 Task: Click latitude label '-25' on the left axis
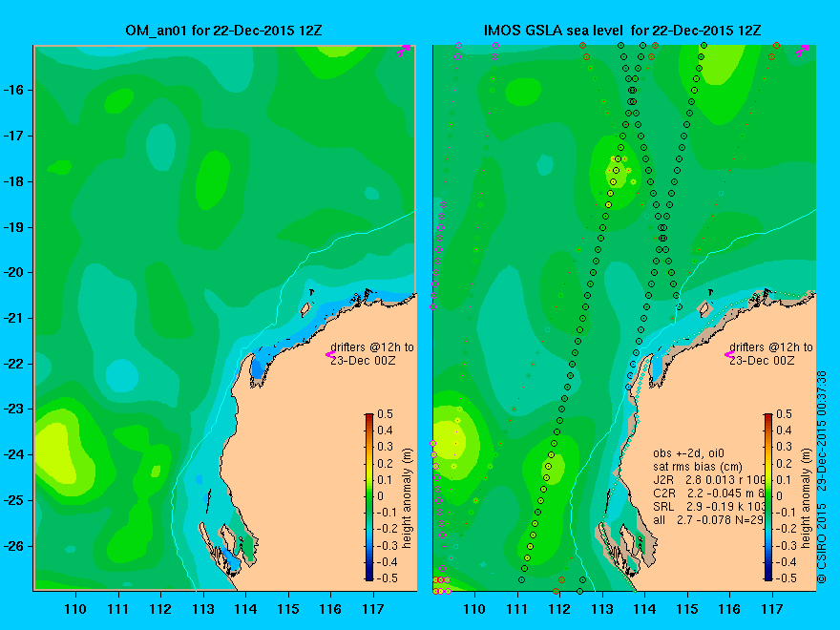click(14, 500)
